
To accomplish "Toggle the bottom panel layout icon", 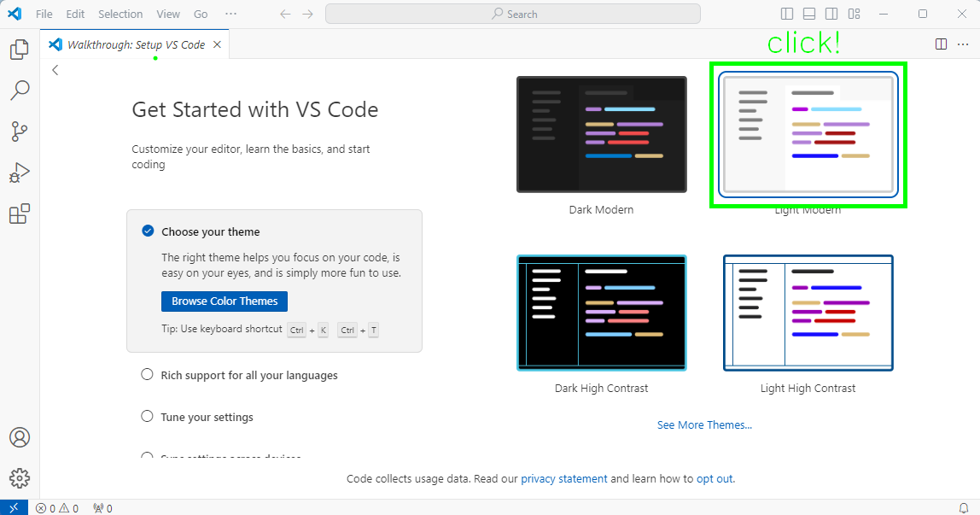I will click(809, 14).
